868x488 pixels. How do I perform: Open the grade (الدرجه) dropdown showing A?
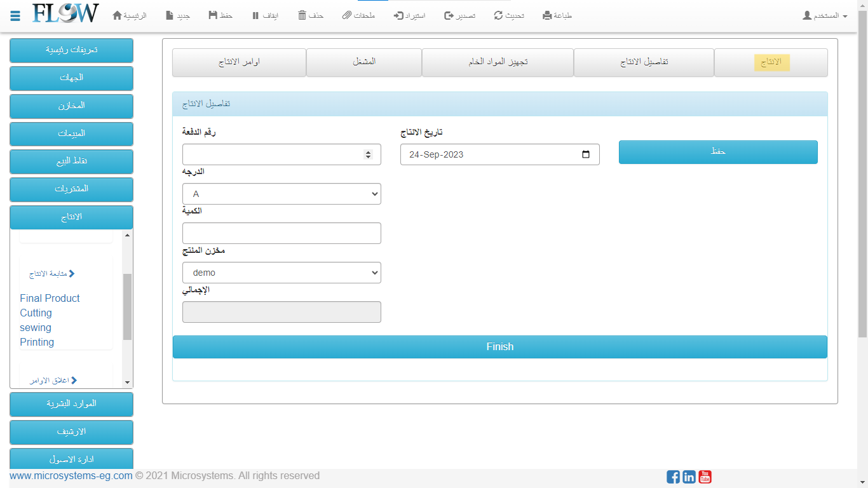point(281,194)
